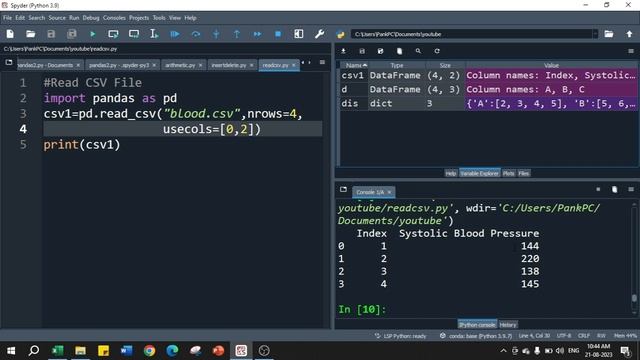The width and height of the screenshot is (640, 360).
Task: Run cell and advance to next
Action: coord(134,34)
